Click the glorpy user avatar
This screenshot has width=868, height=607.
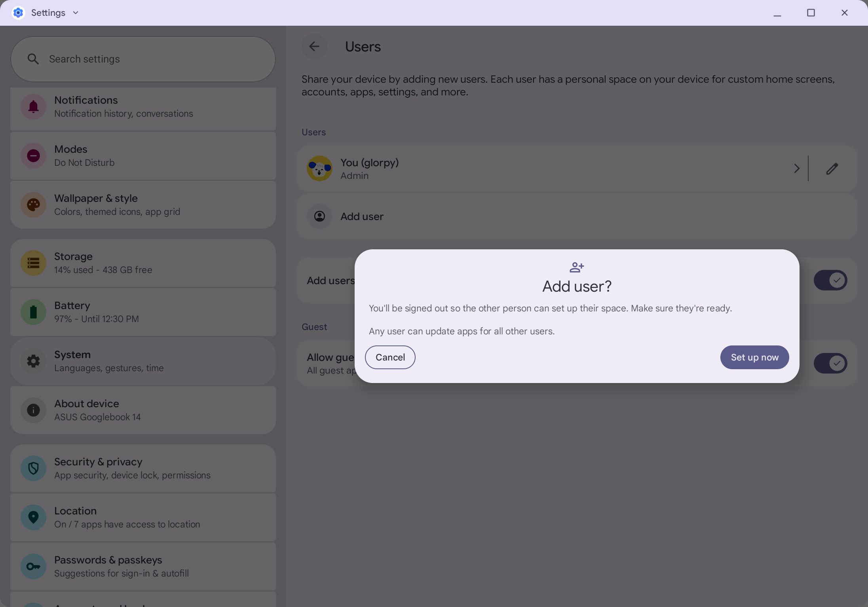(x=319, y=169)
